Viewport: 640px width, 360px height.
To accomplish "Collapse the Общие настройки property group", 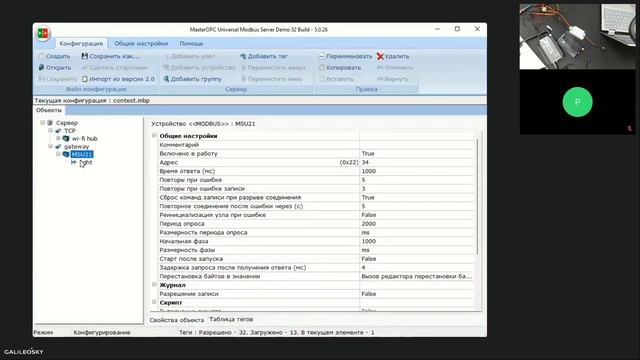I will (154, 136).
